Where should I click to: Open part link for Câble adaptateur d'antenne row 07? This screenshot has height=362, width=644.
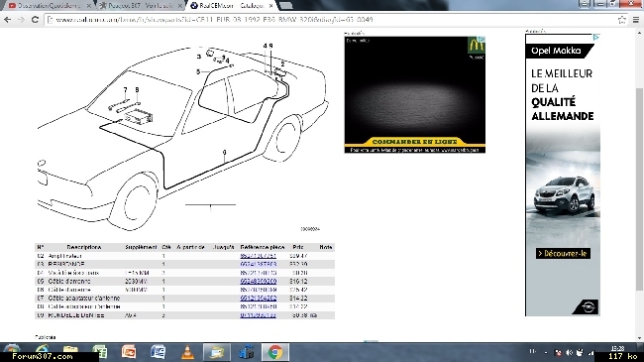pyautogui.click(x=258, y=299)
